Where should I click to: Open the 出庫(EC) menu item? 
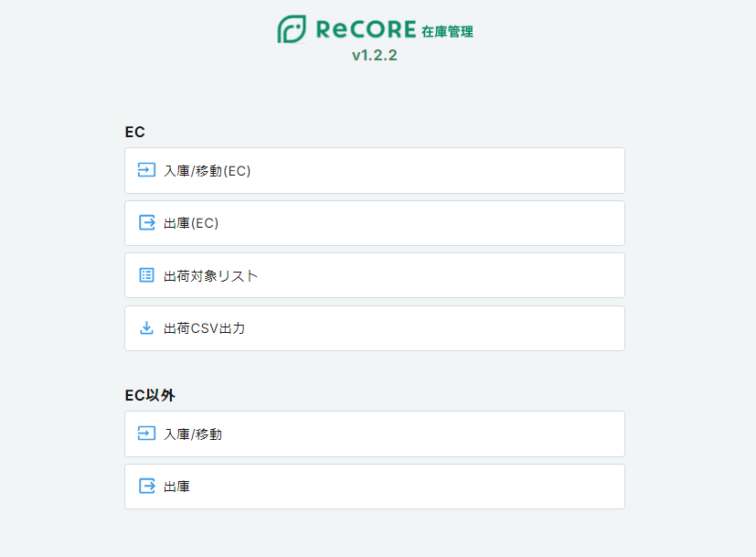point(191,223)
